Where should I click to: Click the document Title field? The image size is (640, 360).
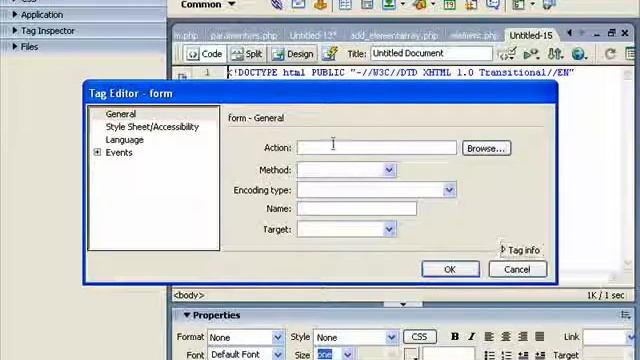click(431, 53)
